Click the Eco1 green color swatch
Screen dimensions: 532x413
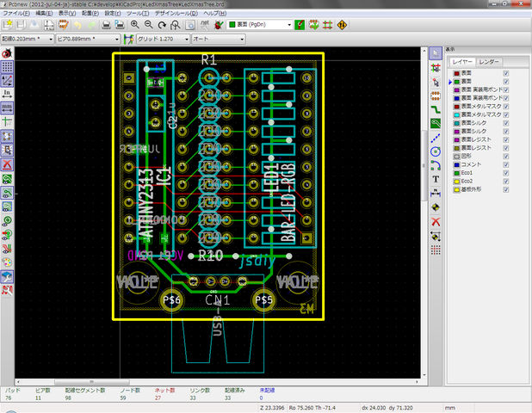coord(457,173)
